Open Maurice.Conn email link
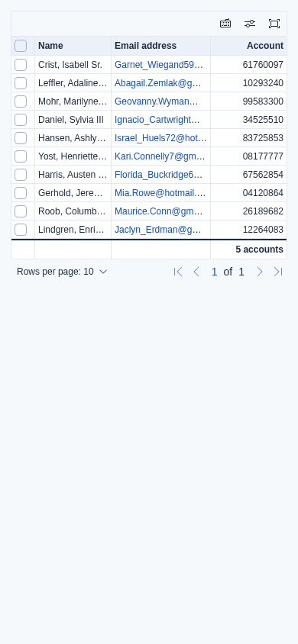 pos(158,211)
